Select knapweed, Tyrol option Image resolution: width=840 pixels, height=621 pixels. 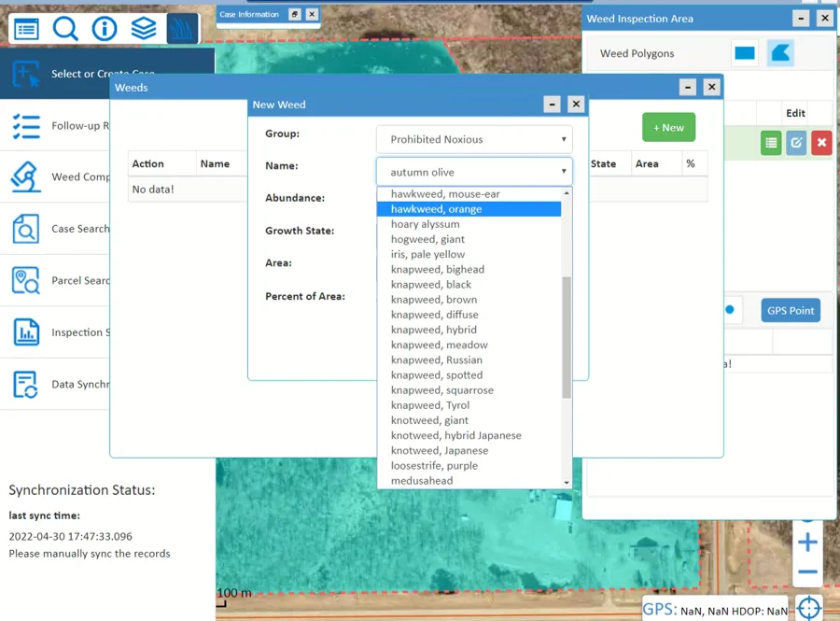click(469, 405)
